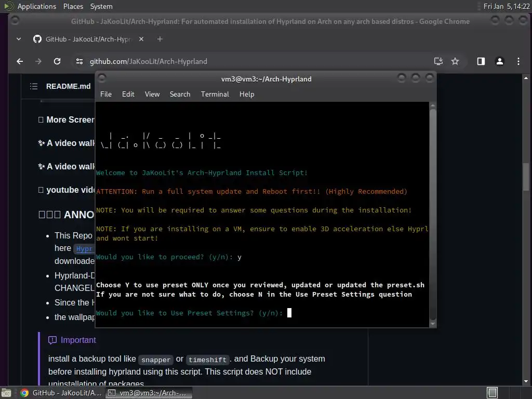Click Chrome's forward navigation arrow
The image size is (532, 399).
tap(38, 61)
